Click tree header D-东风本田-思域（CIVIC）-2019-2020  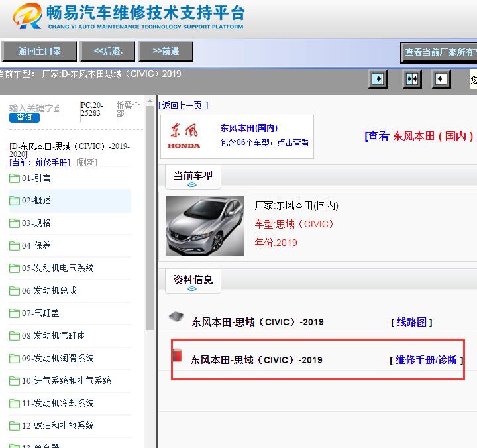(70, 150)
